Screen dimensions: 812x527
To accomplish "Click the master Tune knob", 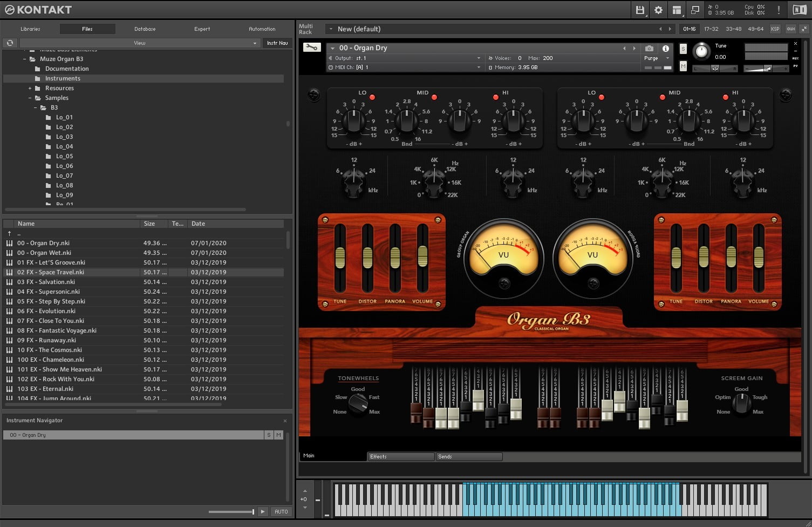I will click(701, 51).
